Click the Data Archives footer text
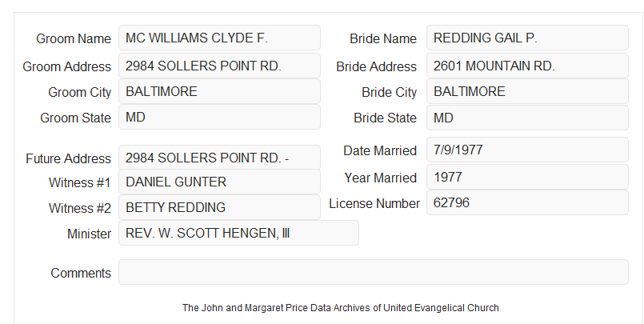Screen dimensions: 644x324 click(341, 308)
